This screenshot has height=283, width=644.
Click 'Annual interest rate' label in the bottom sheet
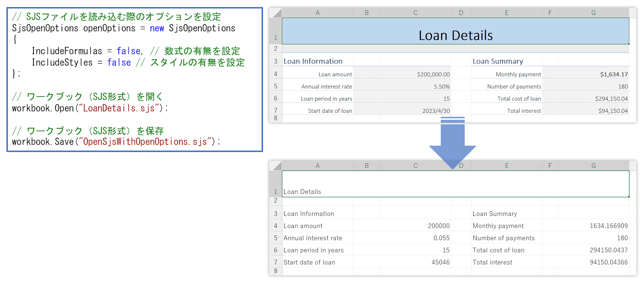point(313,238)
